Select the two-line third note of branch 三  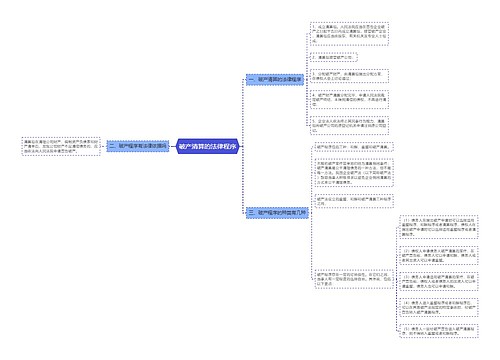pos(354,201)
